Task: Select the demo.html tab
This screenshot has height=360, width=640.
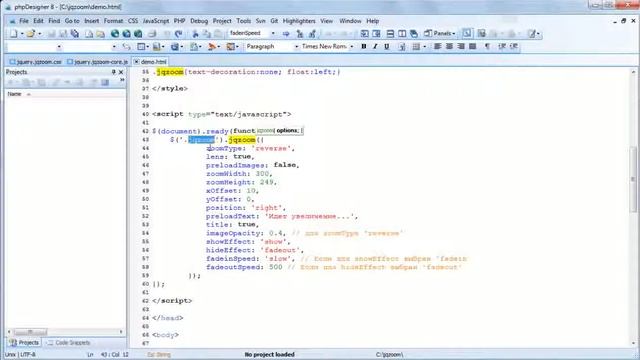Action: (150, 62)
